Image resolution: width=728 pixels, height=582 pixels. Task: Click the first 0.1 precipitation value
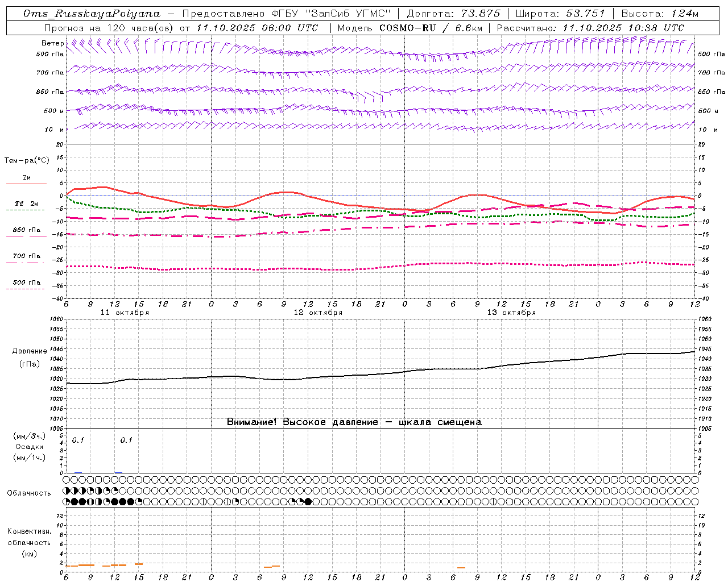click(x=78, y=440)
